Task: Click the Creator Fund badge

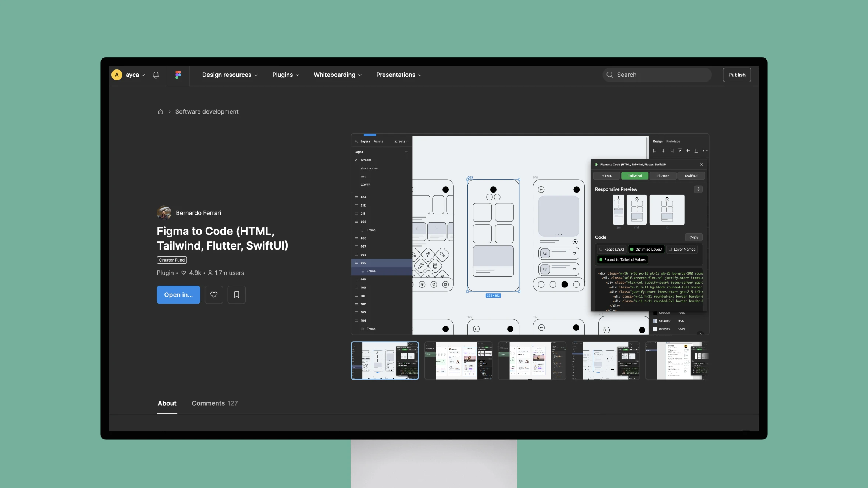Action: (172, 260)
